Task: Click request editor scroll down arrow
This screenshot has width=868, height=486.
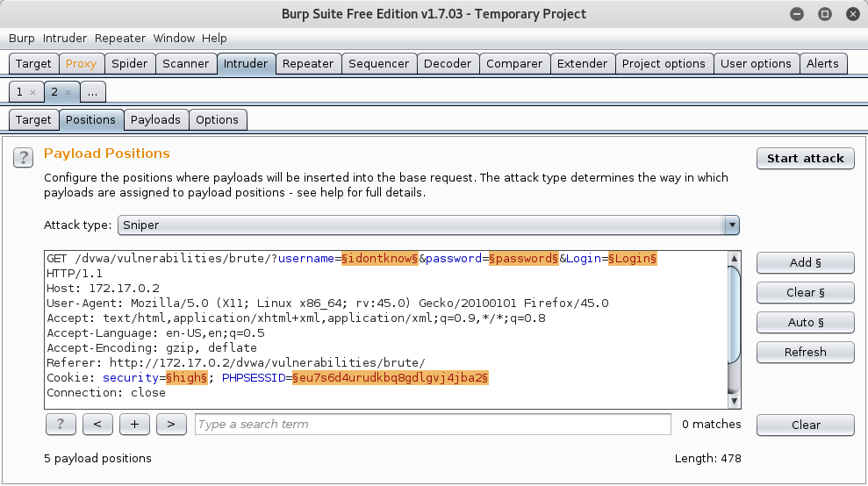Action: coord(734,401)
